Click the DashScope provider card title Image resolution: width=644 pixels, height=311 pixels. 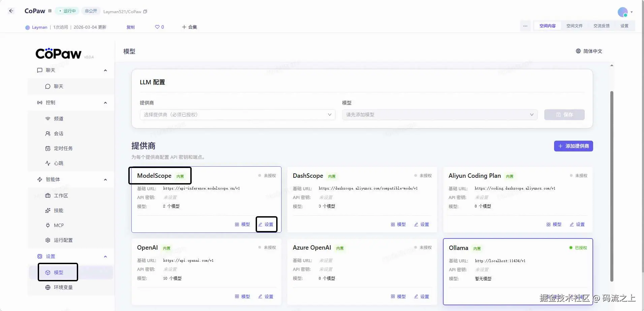point(308,176)
